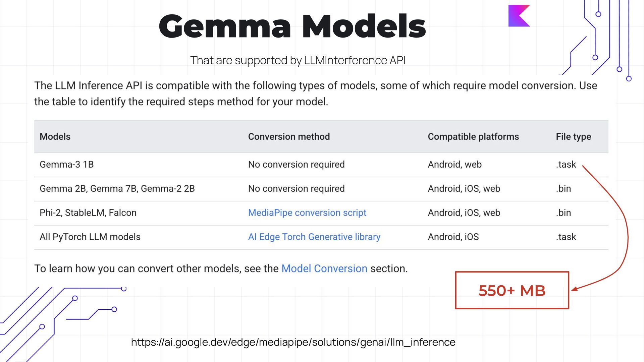Click the .task file type for Gemma-3 1B
644x362 pixels.
(x=566, y=165)
